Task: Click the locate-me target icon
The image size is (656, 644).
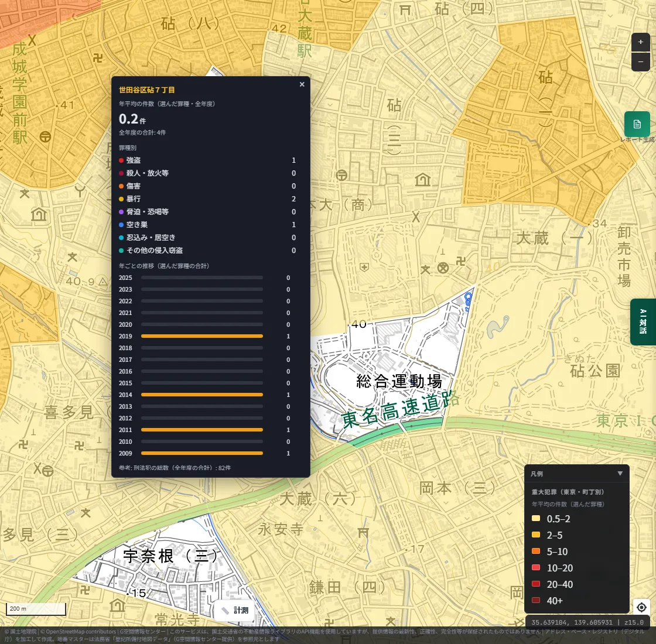Action: coord(641,607)
